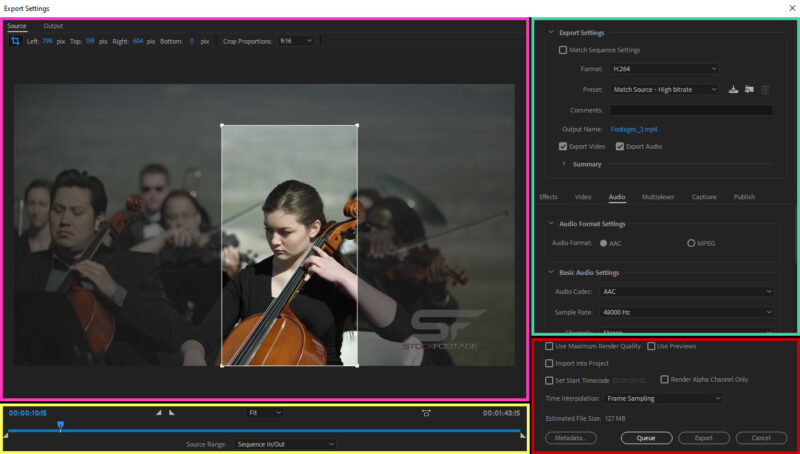Click the duration timecode 00:01:43:15
The width and height of the screenshot is (800, 454).
click(501, 413)
